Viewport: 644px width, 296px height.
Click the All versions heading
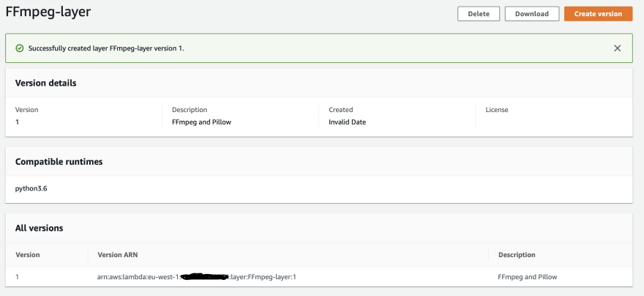39,228
